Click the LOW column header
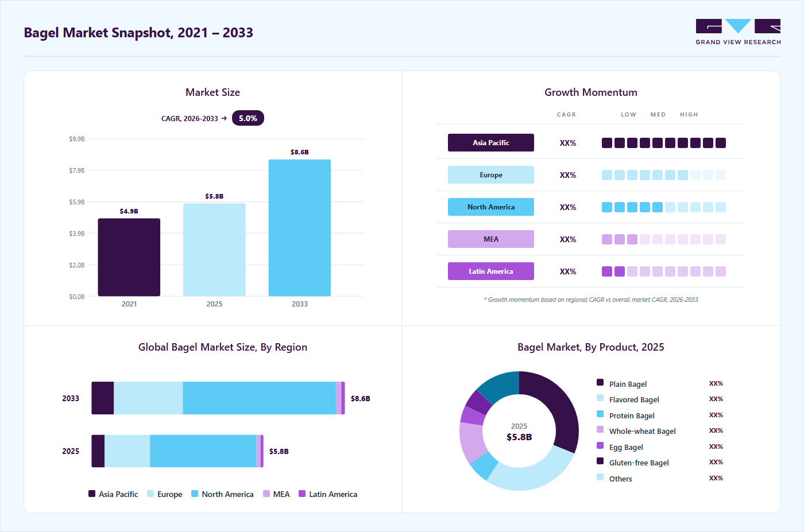 (x=628, y=115)
